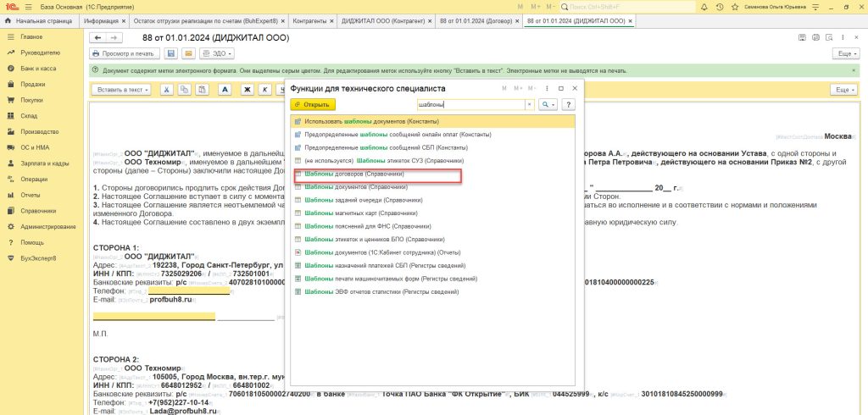Click print icon at top-right of form
The image size is (868, 415).
[815, 37]
